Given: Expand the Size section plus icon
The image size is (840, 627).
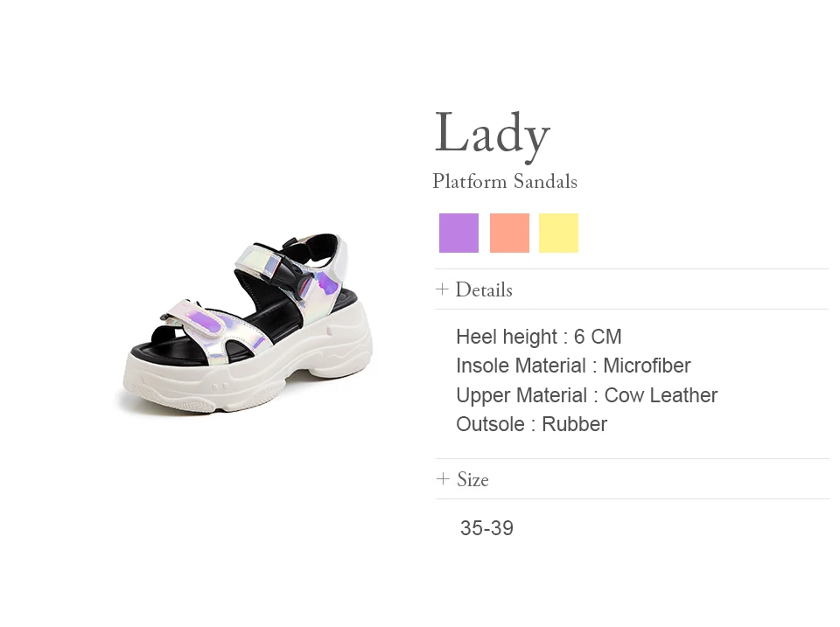Looking at the screenshot, I should tap(443, 478).
